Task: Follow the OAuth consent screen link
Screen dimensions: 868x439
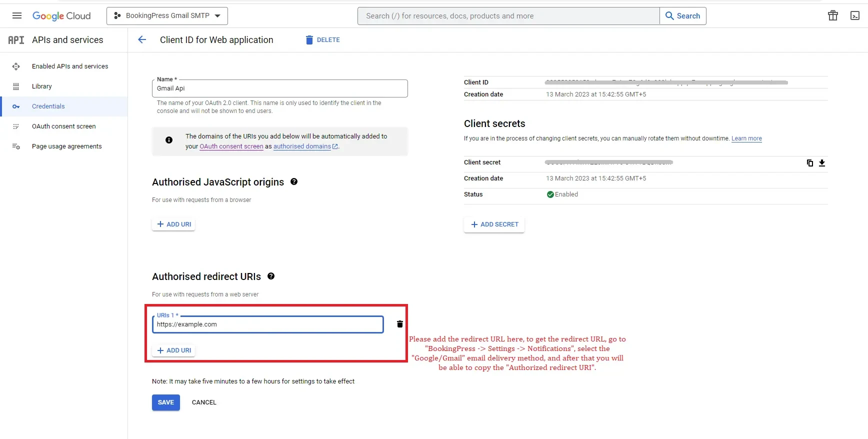Action: [231, 146]
